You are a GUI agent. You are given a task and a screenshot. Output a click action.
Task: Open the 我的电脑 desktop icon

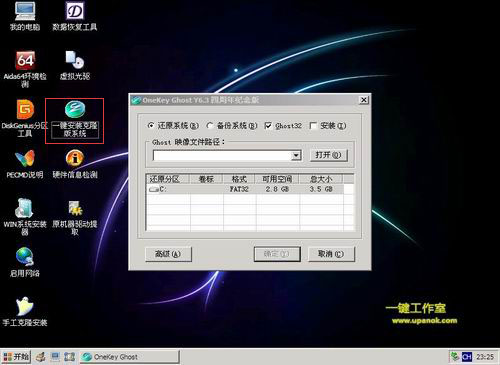[25, 16]
